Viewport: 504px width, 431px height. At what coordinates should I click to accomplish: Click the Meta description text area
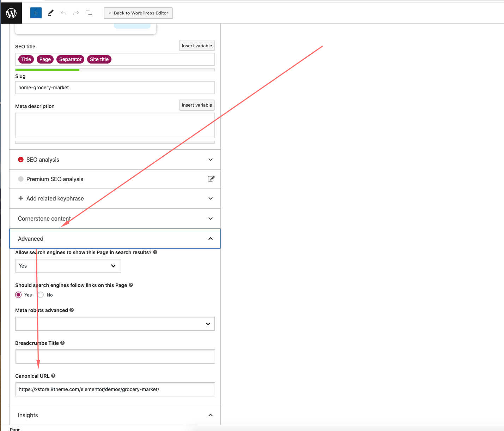[x=115, y=125]
